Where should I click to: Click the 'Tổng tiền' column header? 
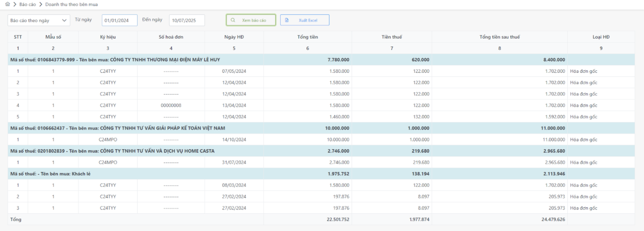307,37
